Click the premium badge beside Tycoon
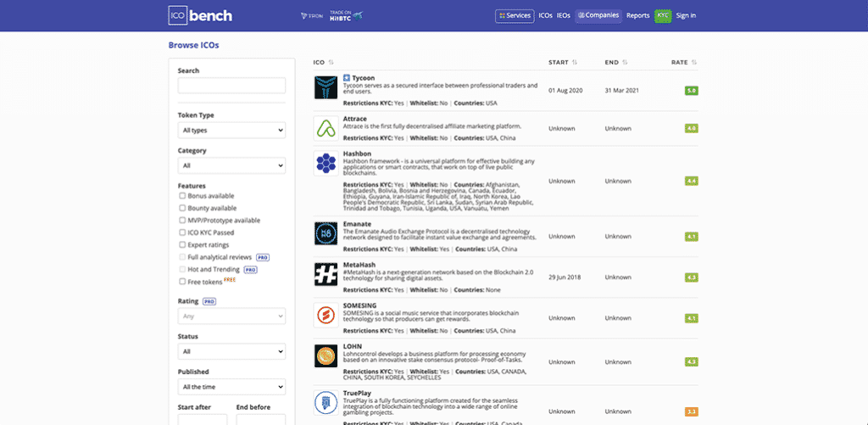The height and width of the screenshot is (425, 868). click(x=347, y=78)
